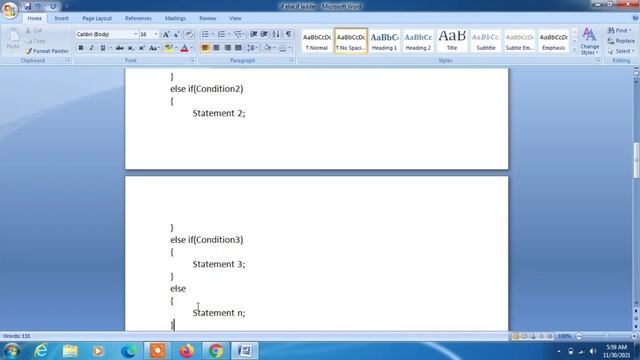Open the View tab
The height and width of the screenshot is (360, 640).
(x=235, y=18)
